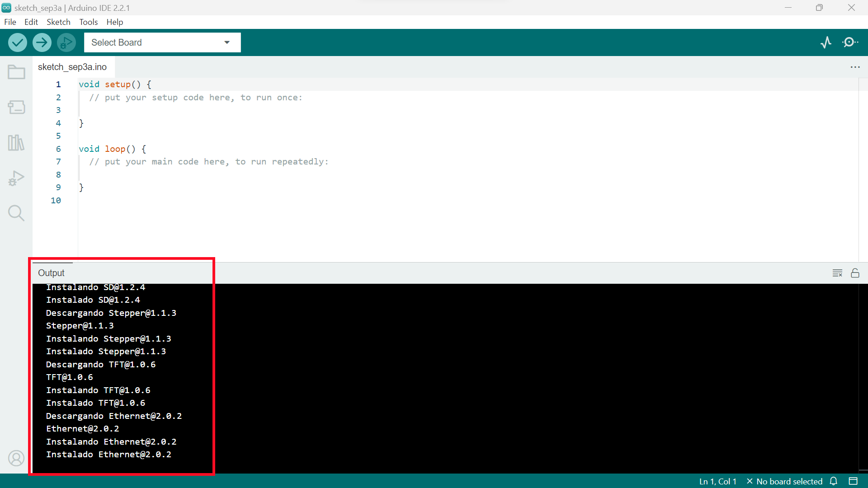Open the account sign-in button
The image size is (868, 488).
click(x=16, y=458)
